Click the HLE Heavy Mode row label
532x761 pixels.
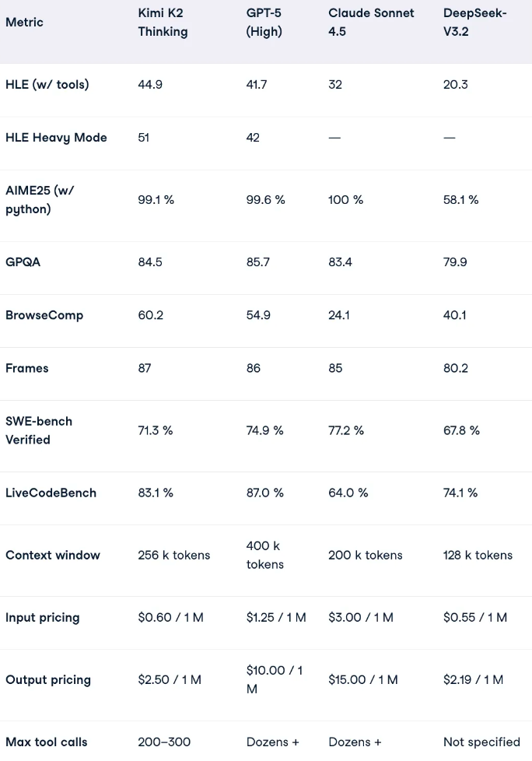[56, 138]
